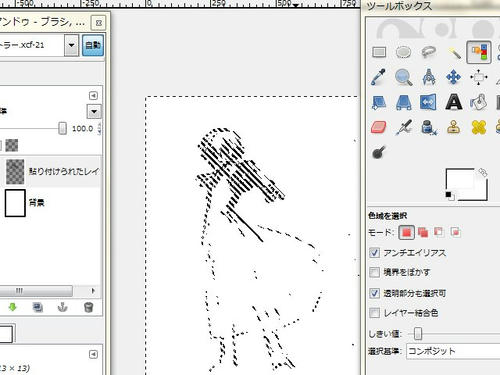This screenshot has height=375, width=500.
Task: Uncheck the 透明部分も選択可 option
Action: point(374,293)
